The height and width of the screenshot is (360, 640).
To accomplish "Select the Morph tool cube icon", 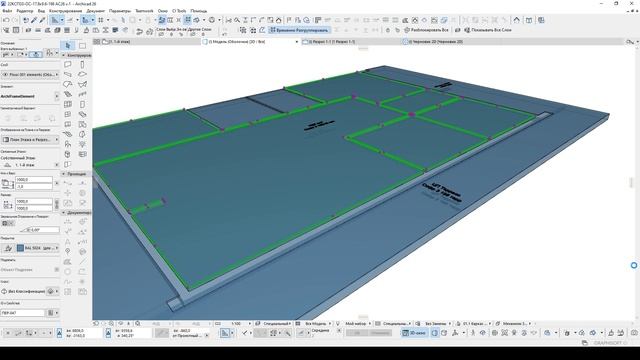I will coord(68,154).
